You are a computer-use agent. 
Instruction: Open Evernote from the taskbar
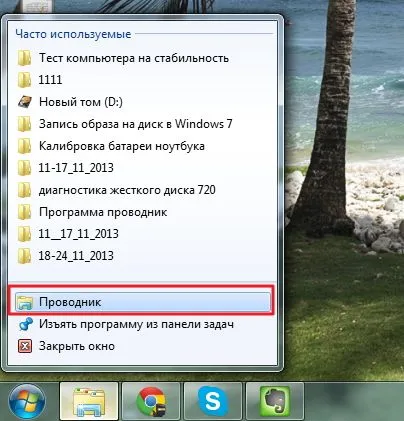click(x=275, y=401)
